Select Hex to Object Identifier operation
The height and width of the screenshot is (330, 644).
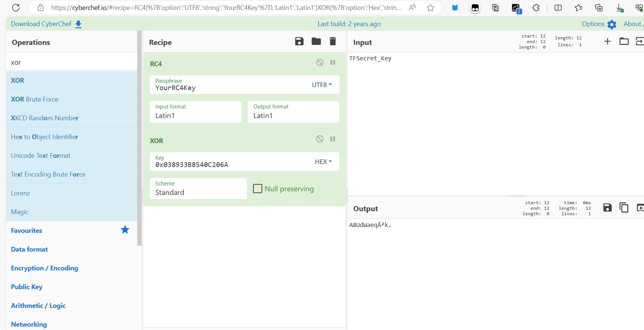(71, 136)
